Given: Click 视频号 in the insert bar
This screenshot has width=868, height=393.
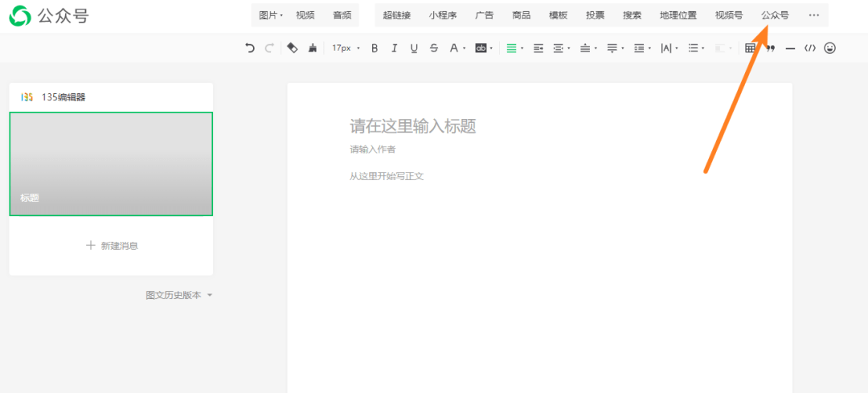Looking at the screenshot, I should coord(729,15).
